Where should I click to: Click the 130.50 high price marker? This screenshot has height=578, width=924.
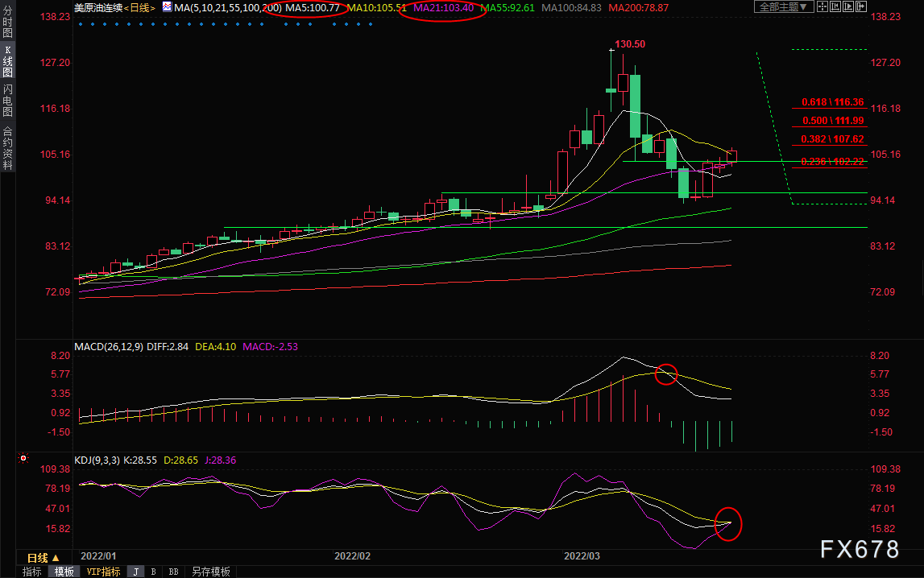coord(630,44)
